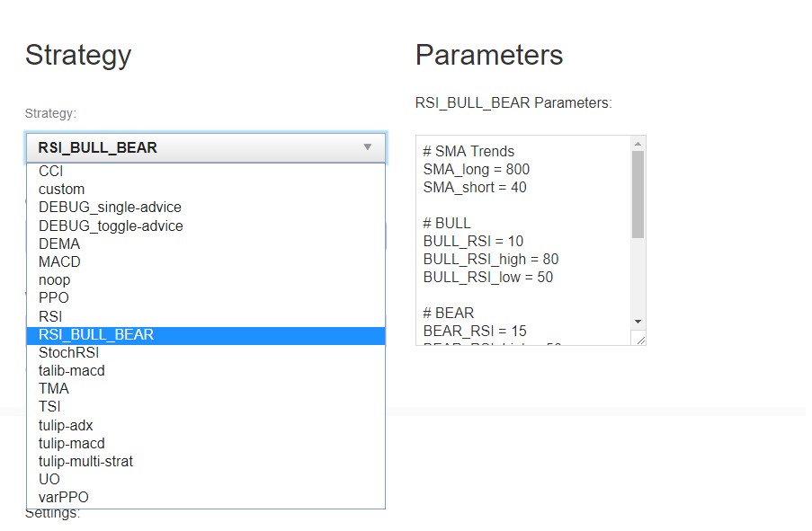Click the parameters scrollbar down arrow
This screenshot has height=531, width=812.
coord(638,322)
